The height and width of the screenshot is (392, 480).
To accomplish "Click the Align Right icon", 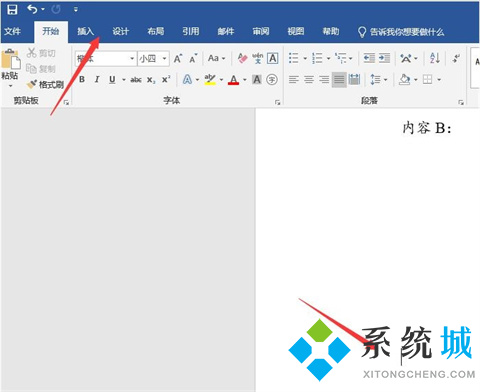I will coord(324,79).
